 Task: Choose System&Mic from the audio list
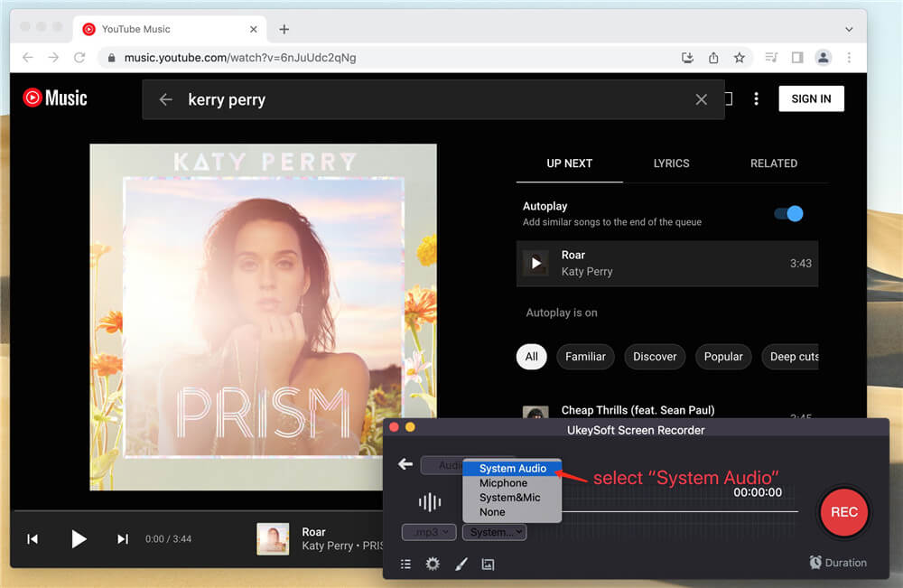[x=510, y=498]
